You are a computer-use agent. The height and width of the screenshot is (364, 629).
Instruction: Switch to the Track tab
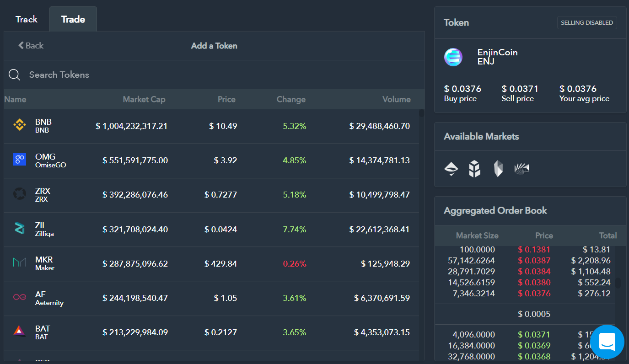[x=27, y=19]
